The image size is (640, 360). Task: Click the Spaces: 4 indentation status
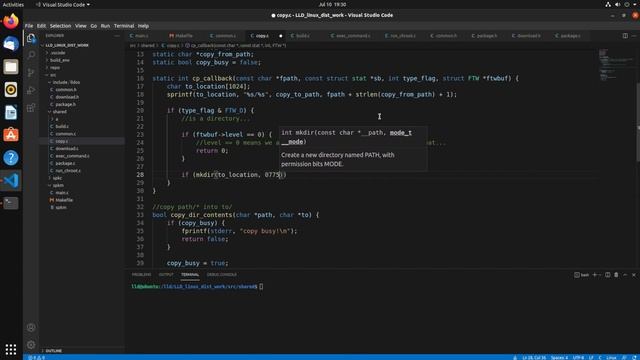click(x=559, y=358)
